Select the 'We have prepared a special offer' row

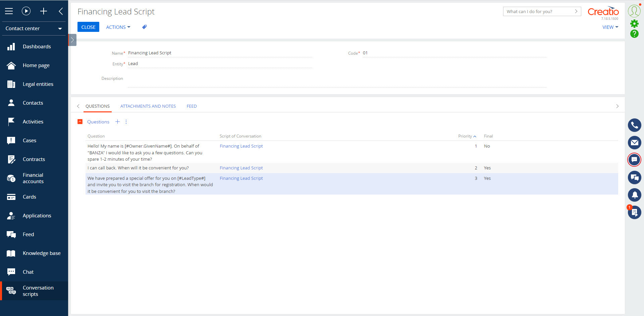[352, 184]
